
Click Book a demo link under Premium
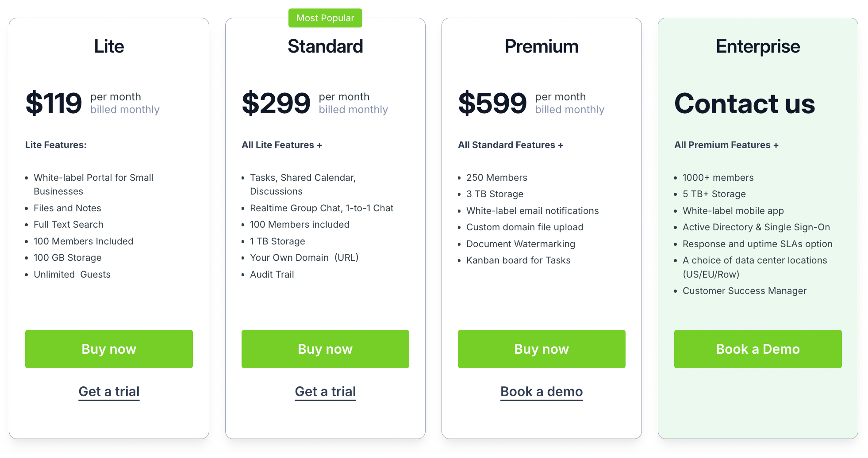pos(541,391)
